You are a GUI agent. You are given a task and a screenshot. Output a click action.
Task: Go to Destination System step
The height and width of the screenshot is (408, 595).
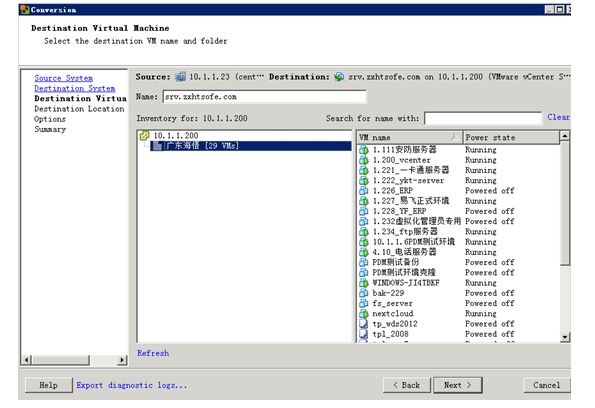click(x=75, y=88)
